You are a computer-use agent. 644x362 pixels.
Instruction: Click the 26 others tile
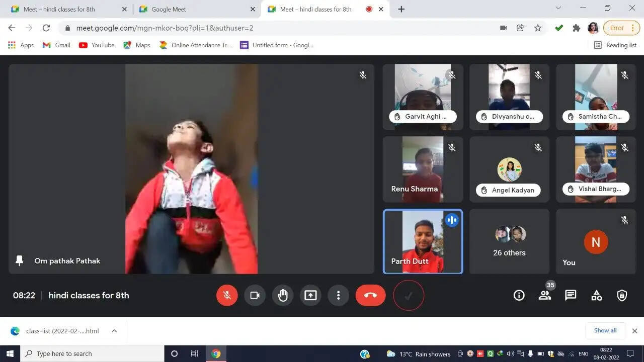[509, 242]
